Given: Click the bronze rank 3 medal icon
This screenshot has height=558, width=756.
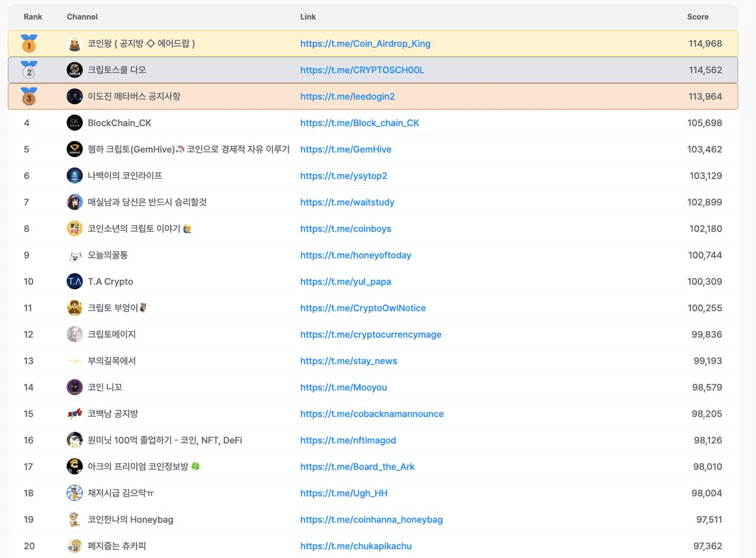Looking at the screenshot, I should tap(28, 97).
